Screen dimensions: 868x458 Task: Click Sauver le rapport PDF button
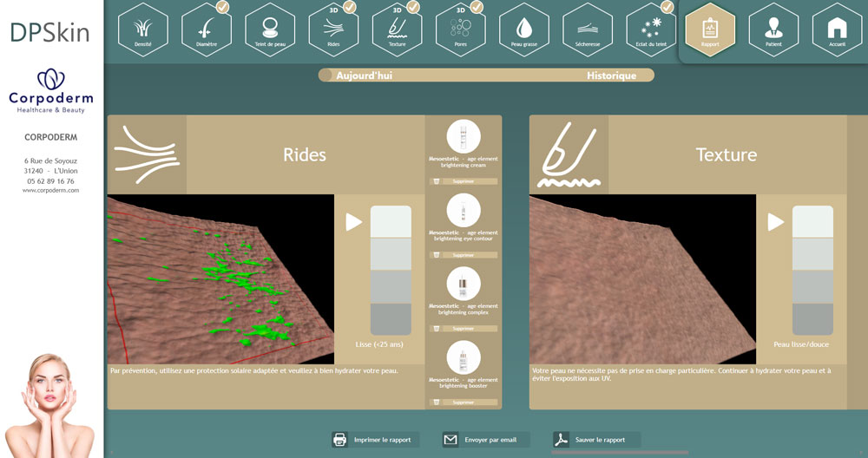tap(596, 440)
